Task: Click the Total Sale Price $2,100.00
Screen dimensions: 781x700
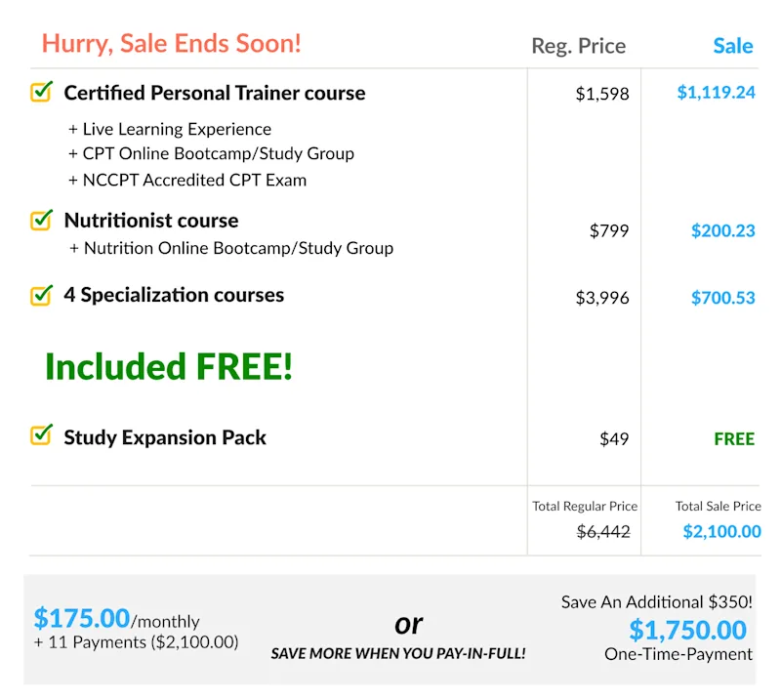Action: (x=721, y=531)
